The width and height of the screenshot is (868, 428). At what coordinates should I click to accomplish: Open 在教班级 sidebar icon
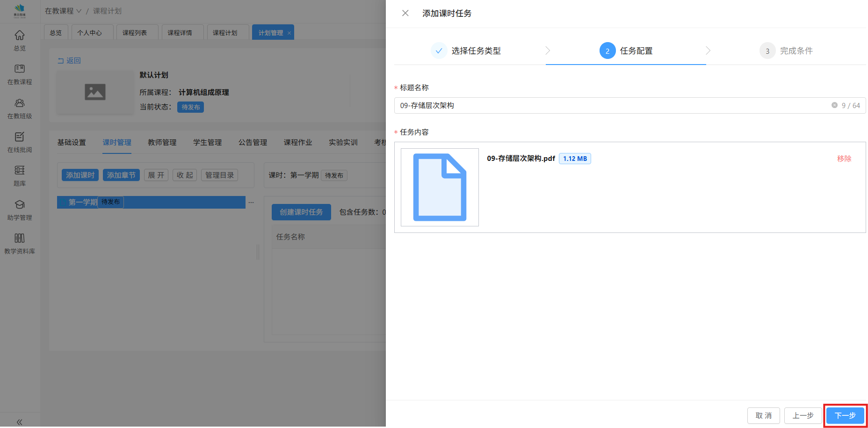(x=20, y=103)
